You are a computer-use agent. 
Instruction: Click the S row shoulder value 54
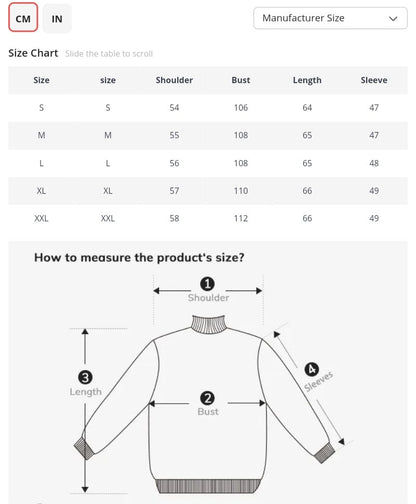[174, 108]
